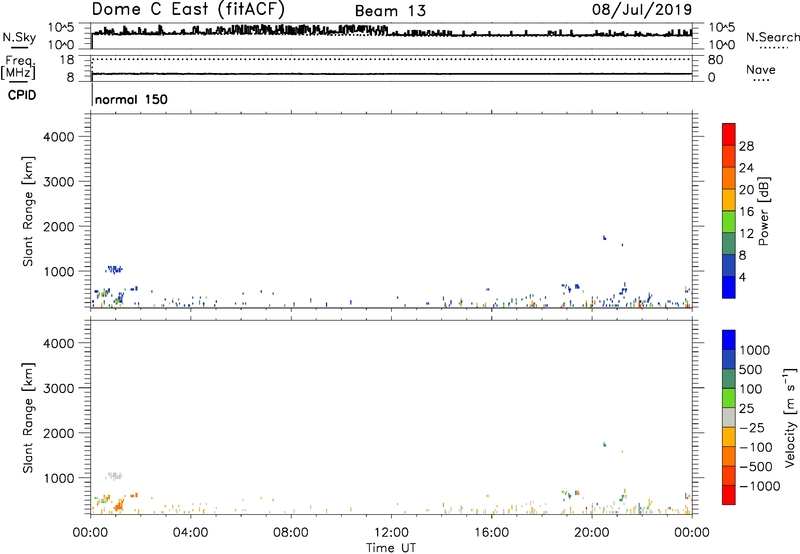Click '3000' tick on the power panel axis
800x554 pixels.
click(x=59, y=182)
